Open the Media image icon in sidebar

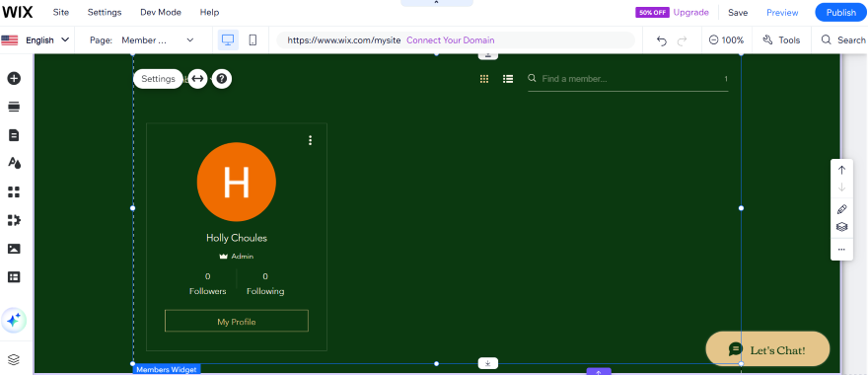[14, 249]
